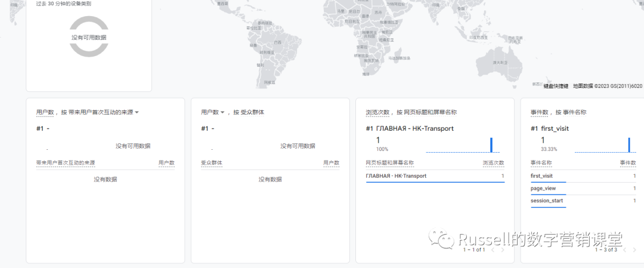
Task: Click the device category donut chart
Action: coord(89,37)
